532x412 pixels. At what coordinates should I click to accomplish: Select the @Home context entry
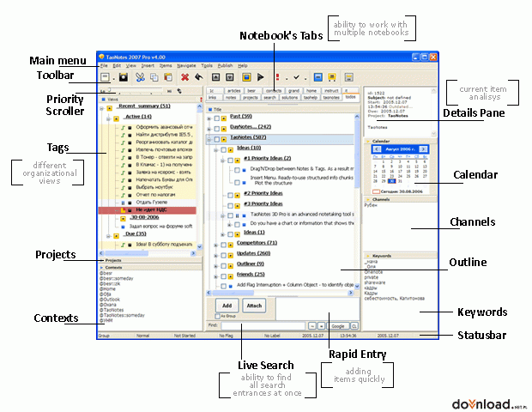[107, 288]
